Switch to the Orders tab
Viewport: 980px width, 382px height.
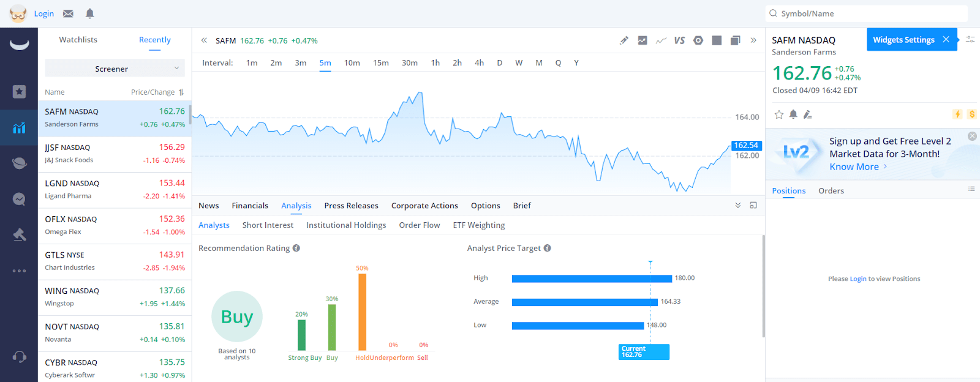(831, 191)
